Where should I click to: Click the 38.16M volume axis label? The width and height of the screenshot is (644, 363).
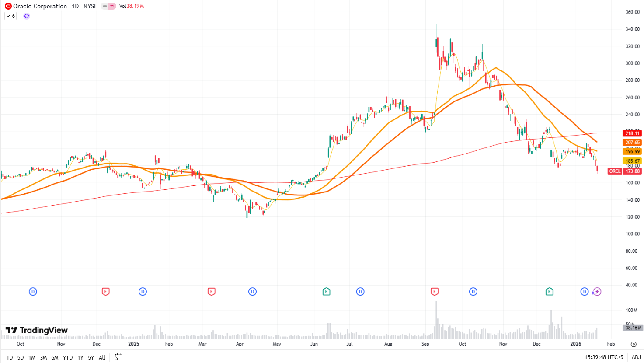click(632, 328)
